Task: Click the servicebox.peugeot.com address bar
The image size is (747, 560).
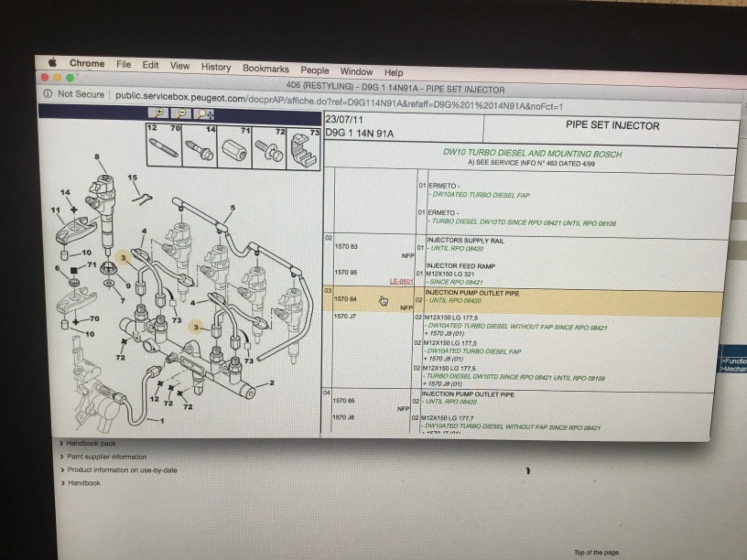Action: (339, 101)
